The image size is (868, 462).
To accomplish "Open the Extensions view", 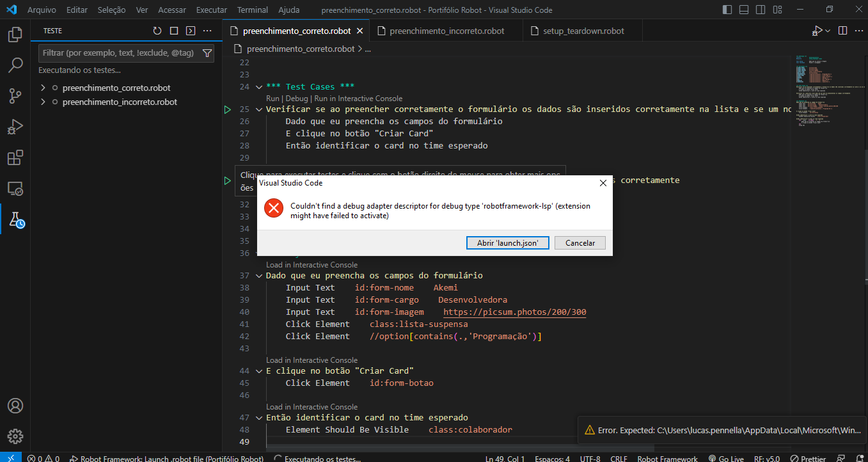I will 15,157.
